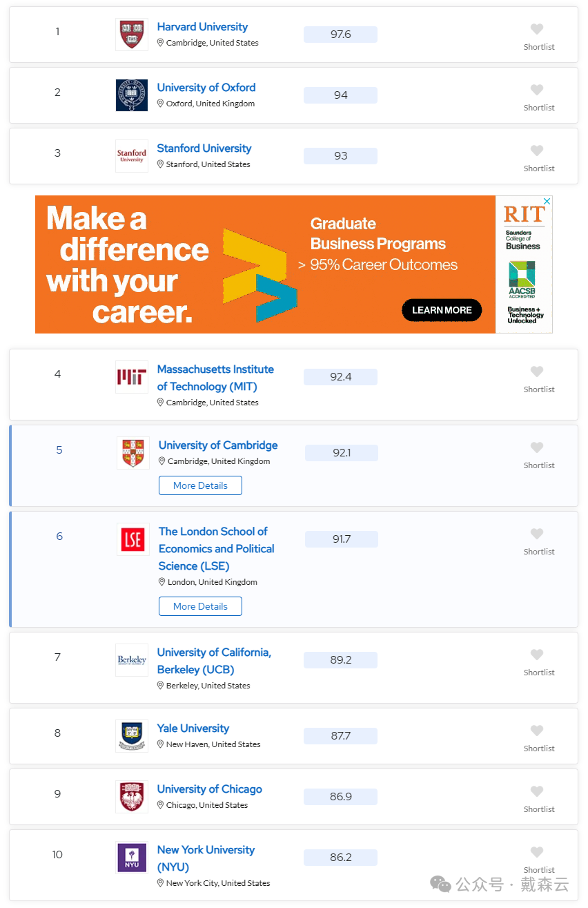Click the LSE red logo
The height and width of the screenshot is (908, 588).
pos(133,539)
